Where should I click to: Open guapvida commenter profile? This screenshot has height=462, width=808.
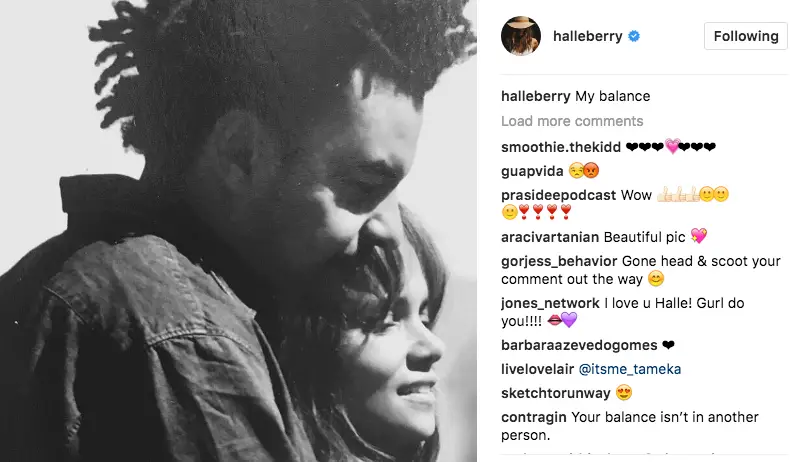click(x=532, y=171)
